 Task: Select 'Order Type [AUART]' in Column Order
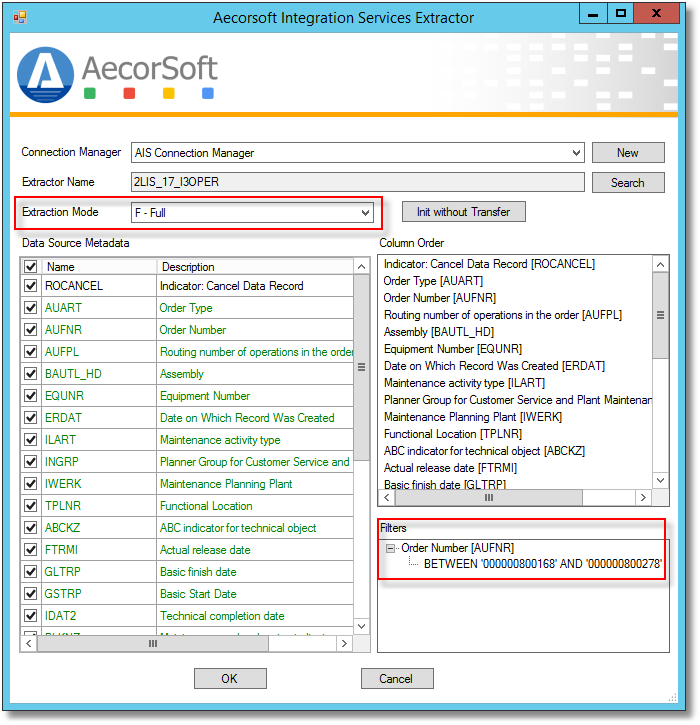[433, 281]
